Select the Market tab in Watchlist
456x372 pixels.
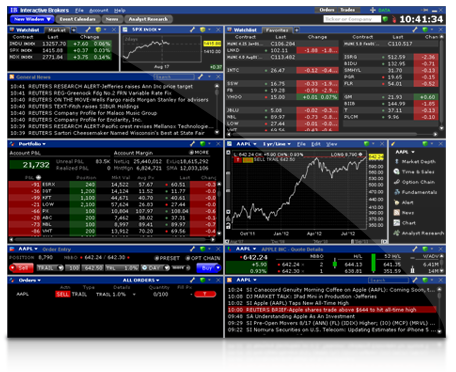[x=57, y=30]
